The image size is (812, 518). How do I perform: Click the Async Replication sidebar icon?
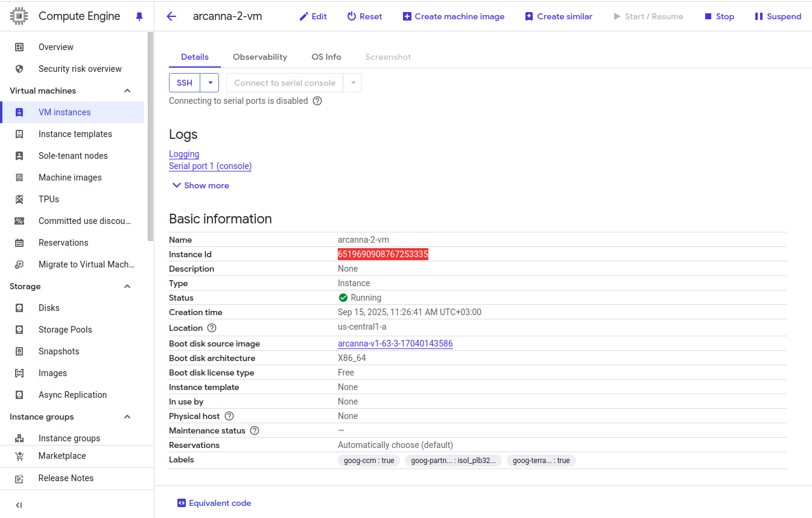pyautogui.click(x=19, y=395)
